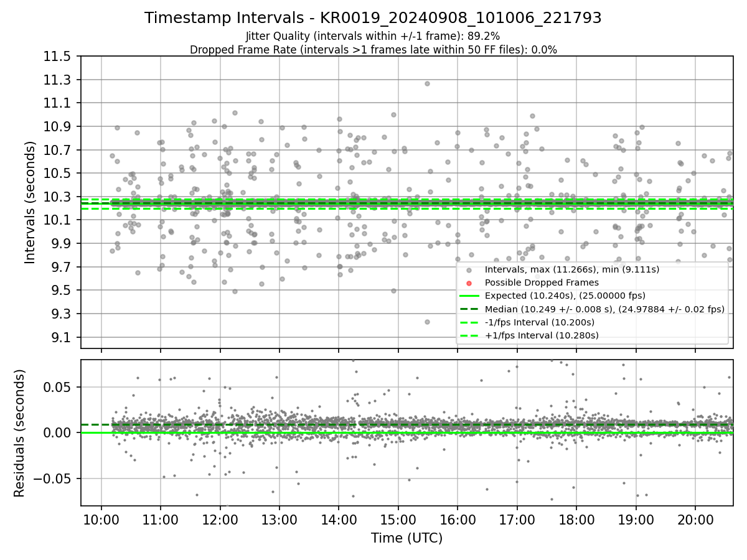747x560 pixels.
Task: Click the '20:00' x-axis tick label
Action: [695, 520]
